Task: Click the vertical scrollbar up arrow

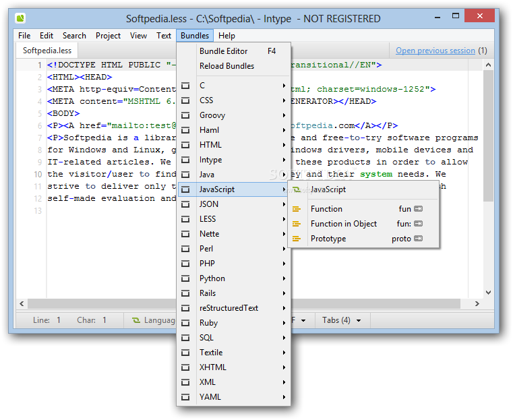Action: coord(489,65)
